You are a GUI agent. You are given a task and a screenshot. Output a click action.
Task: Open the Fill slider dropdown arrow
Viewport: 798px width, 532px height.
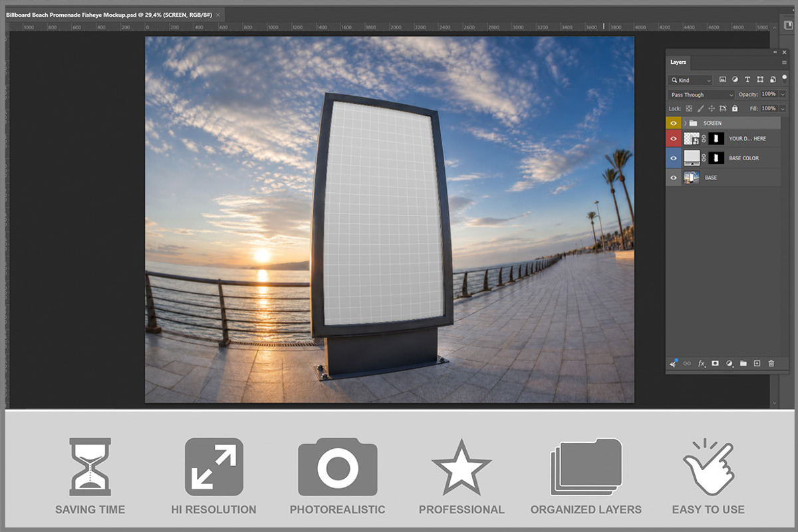[x=783, y=108]
